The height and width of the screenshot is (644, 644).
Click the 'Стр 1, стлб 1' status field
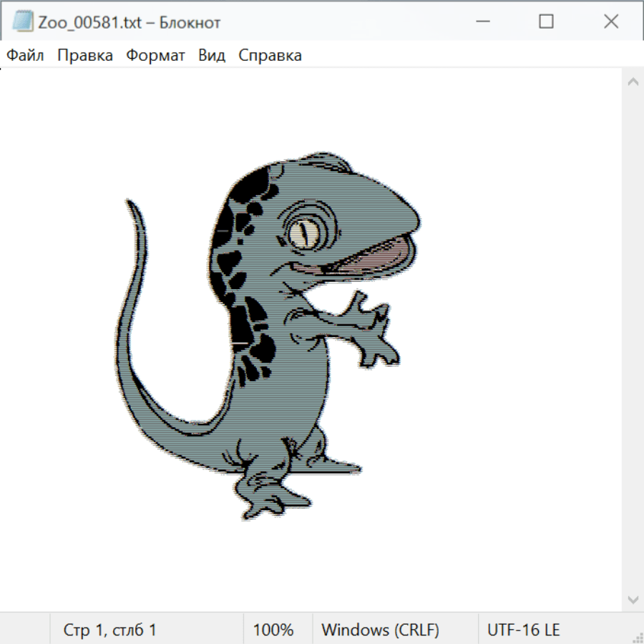point(110,630)
